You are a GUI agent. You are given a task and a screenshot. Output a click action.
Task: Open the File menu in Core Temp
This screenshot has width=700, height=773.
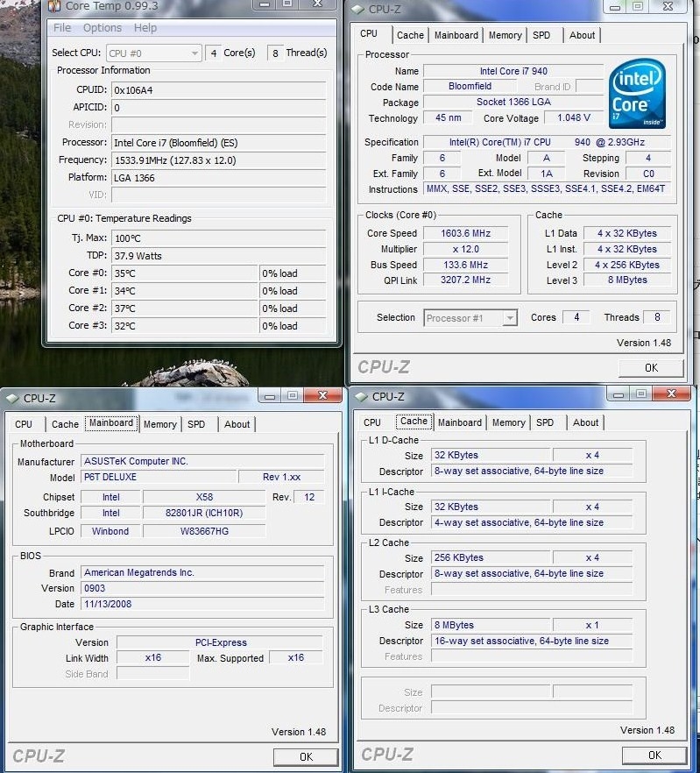pyautogui.click(x=62, y=28)
